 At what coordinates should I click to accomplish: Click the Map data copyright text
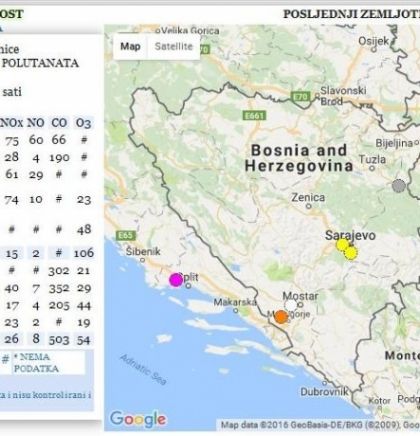coord(320,425)
